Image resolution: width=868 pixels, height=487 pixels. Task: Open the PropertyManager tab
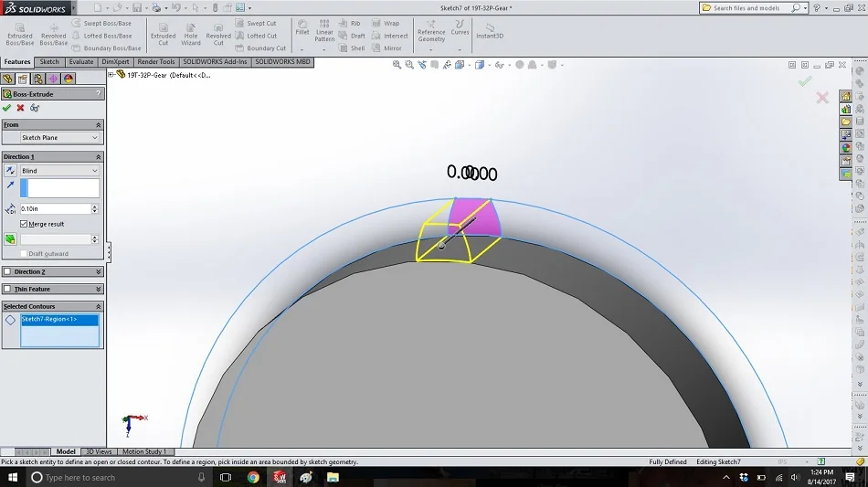23,79
